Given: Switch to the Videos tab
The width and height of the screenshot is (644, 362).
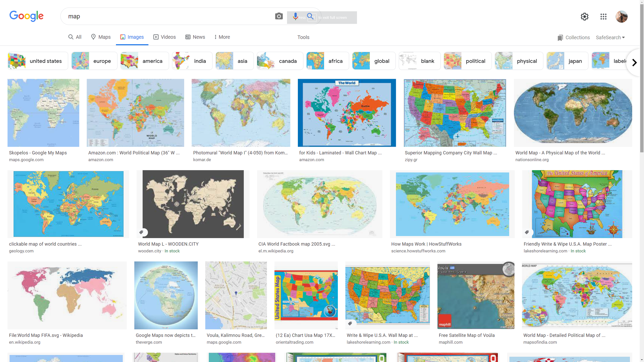Looking at the screenshot, I should [x=164, y=37].
